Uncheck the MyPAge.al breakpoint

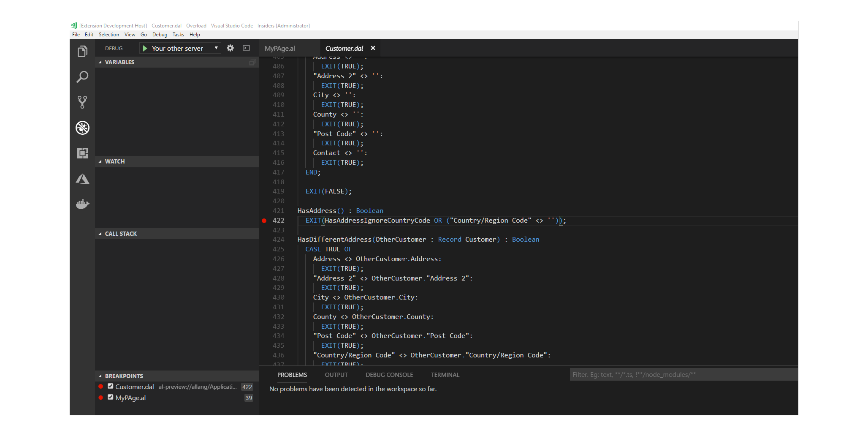[111, 397]
